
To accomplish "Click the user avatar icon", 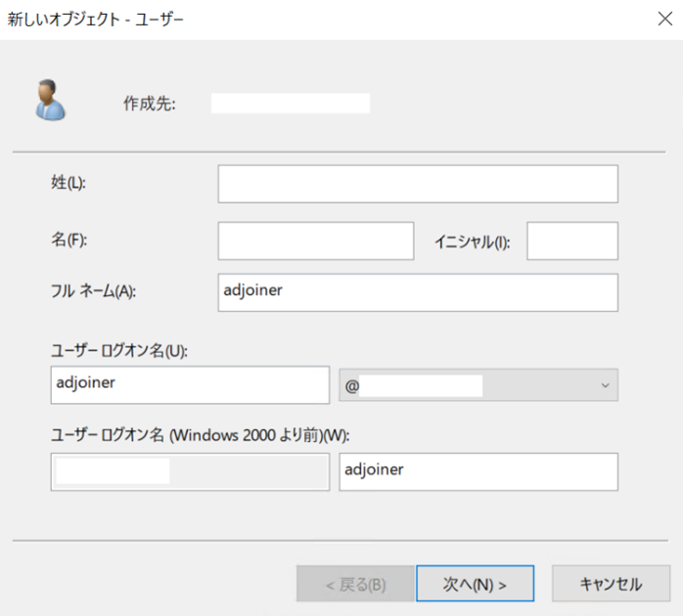I will tap(49, 101).
